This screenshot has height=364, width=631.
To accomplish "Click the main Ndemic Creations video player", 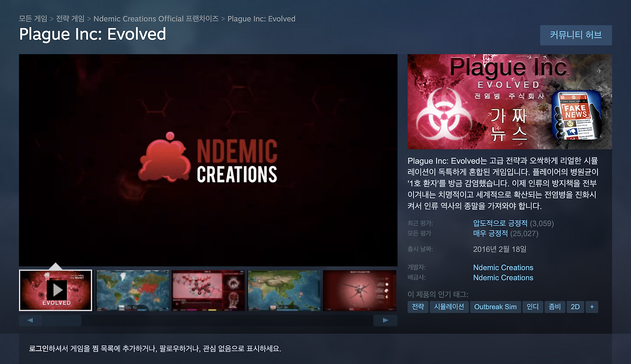I will (208, 160).
